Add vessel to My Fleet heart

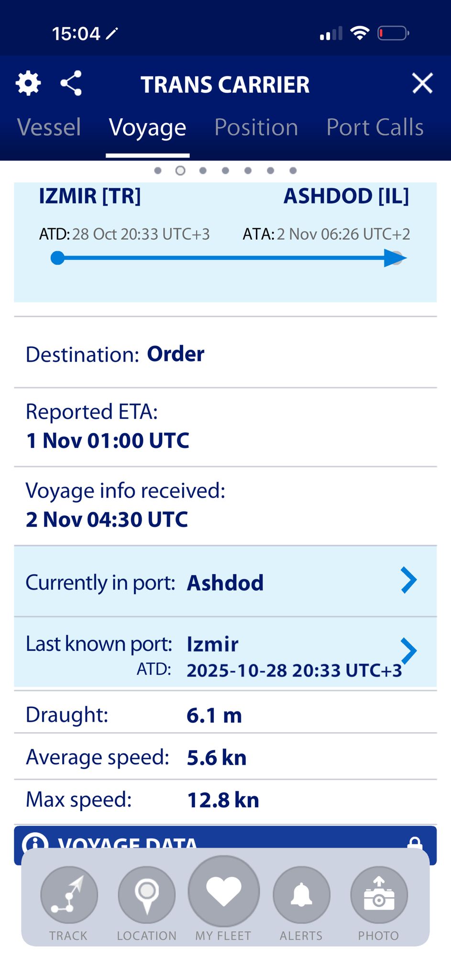pyautogui.click(x=223, y=891)
